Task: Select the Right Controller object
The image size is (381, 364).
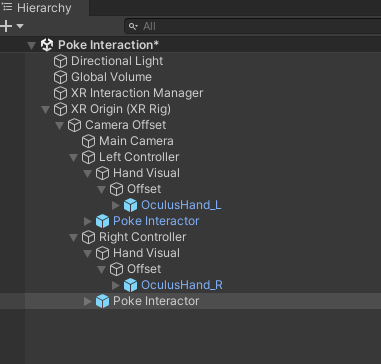Action: tap(143, 237)
